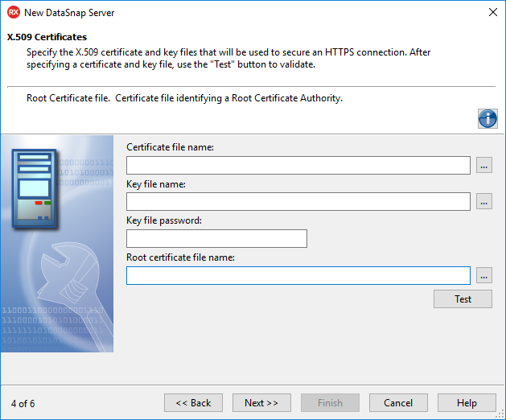The height and width of the screenshot is (420, 506).
Task: Browse for the root certificate file
Action: tap(483, 275)
